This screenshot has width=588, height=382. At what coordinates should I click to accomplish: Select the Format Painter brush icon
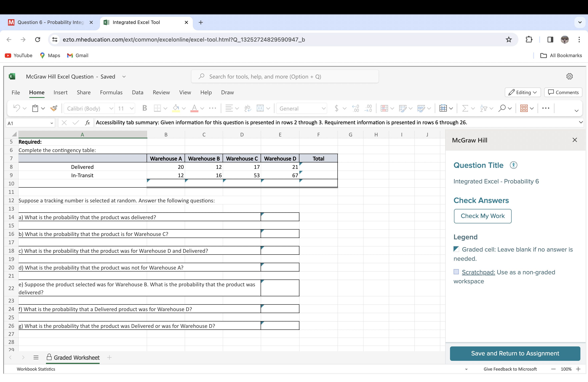[54, 108]
